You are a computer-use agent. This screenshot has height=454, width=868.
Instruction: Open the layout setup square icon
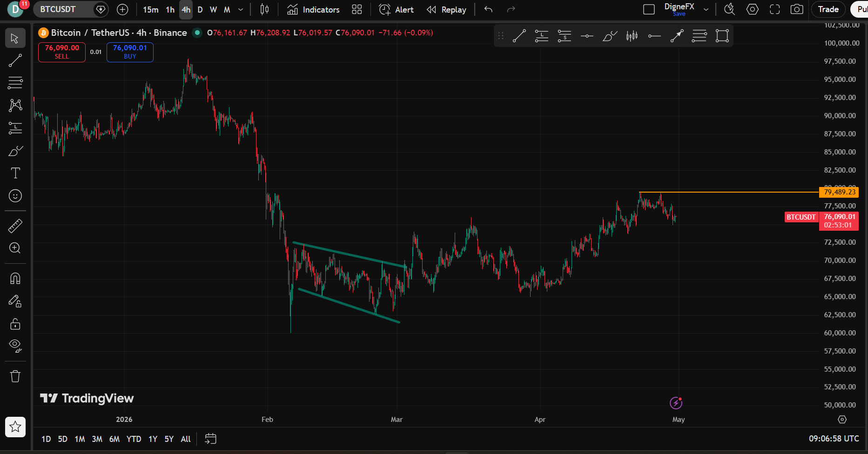649,9
